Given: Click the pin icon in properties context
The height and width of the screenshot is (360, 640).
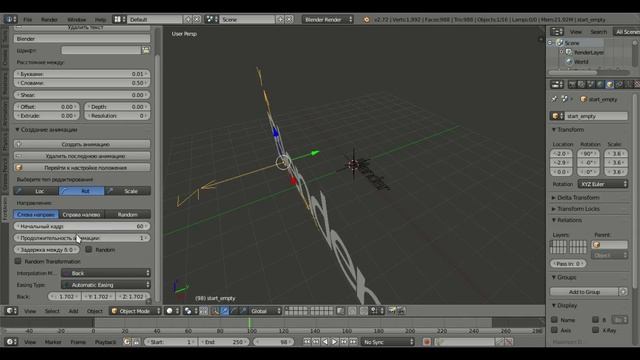Looking at the screenshot, I should point(554,99).
